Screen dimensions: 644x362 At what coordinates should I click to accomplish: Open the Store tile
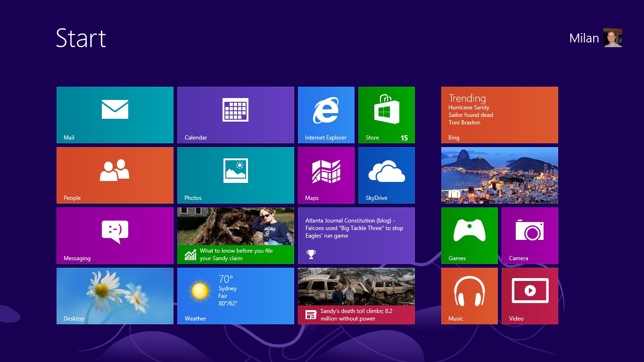pos(387,115)
